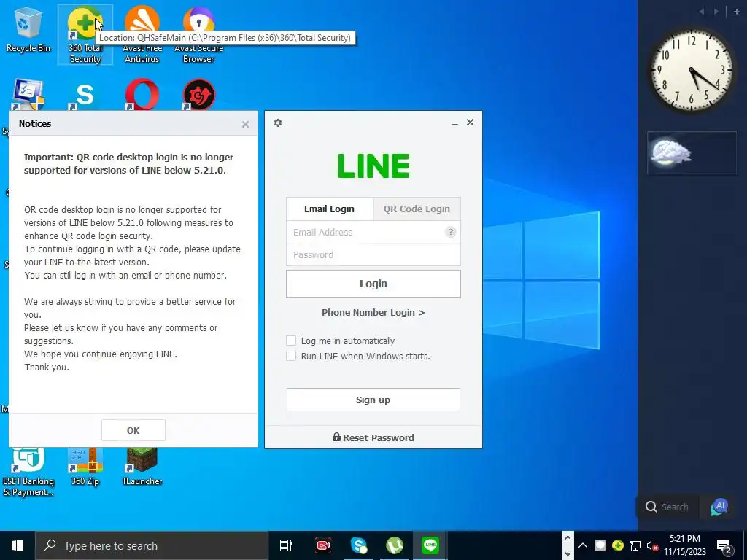This screenshot has width=747, height=560.
Task: Open the Windows Start menu
Action: pyautogui.click(x=18, y=545)
